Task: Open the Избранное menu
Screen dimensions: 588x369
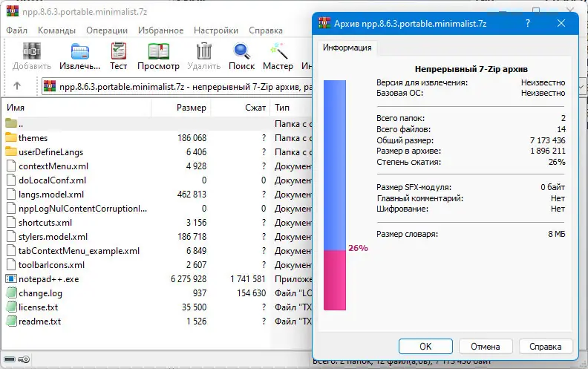Action: [x=160, y=30]
